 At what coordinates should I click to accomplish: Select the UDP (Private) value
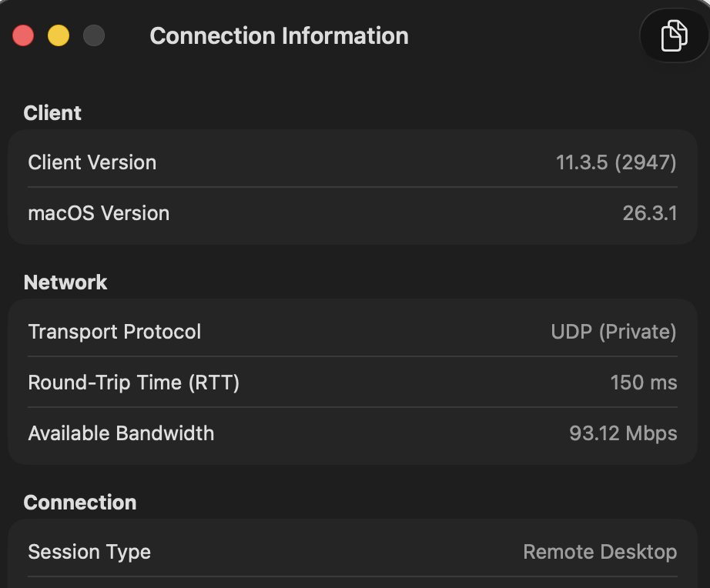[x=614, y=332]
